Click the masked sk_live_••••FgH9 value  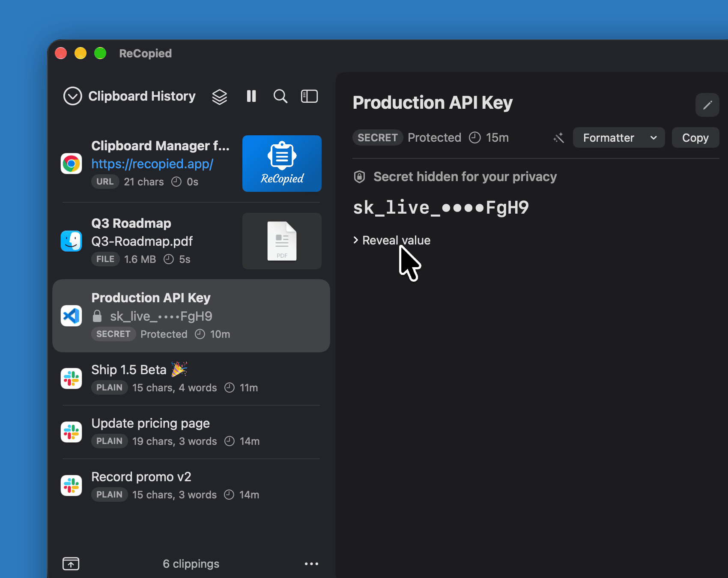[441, 208]
